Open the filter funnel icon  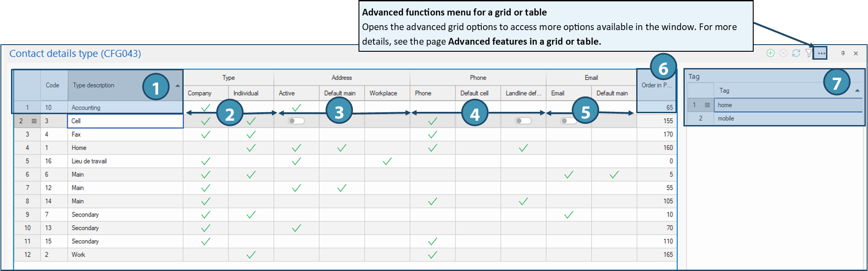[x=808, y=53]
